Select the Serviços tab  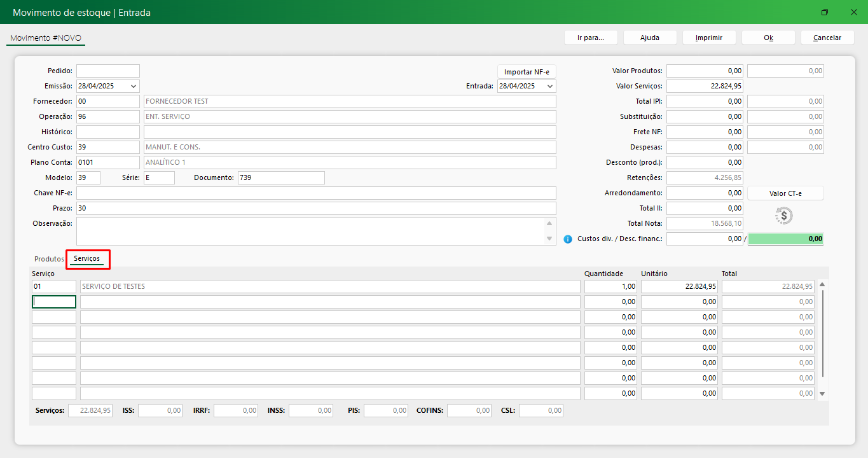86,259
